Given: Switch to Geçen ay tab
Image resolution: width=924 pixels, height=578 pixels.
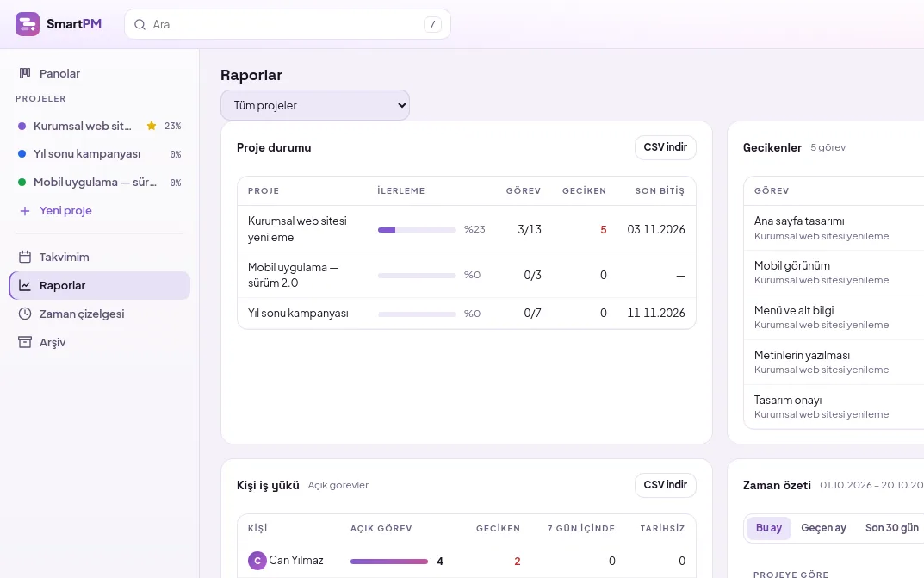Looking at the screenshot, I should (823, 528).
